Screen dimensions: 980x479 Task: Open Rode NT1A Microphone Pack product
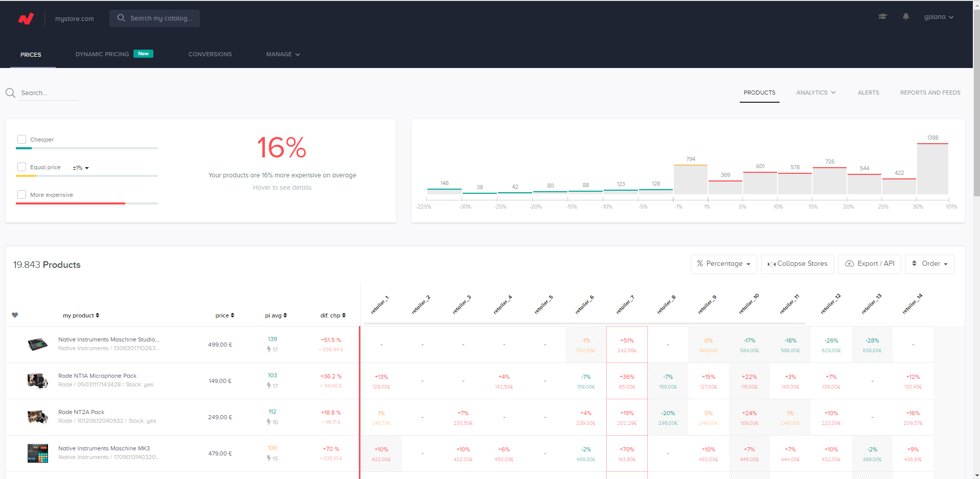97,376
